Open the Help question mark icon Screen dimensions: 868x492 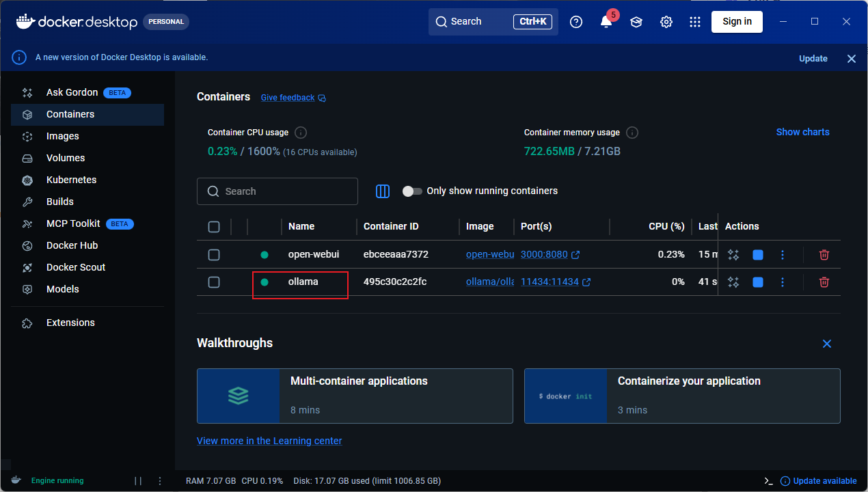(576, 22)
